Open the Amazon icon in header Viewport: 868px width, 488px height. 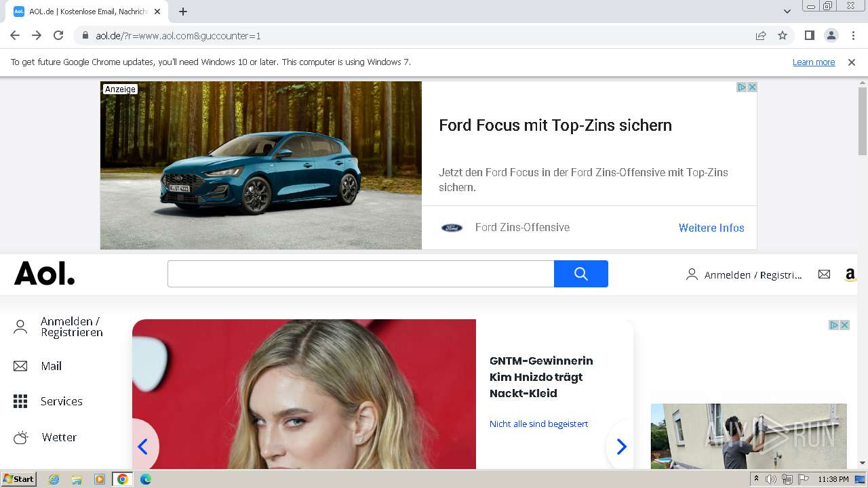pos(850,274)
